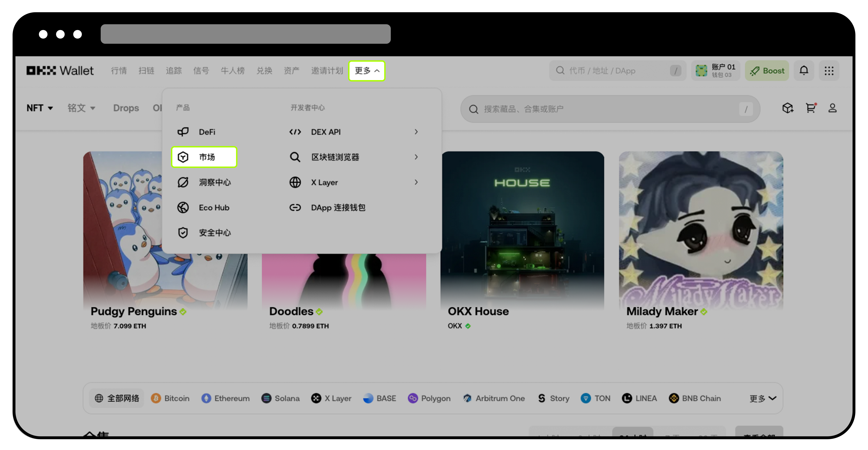Click the Solana network icon
Viewport: 868px width, 450px height.
pos(266,398)
